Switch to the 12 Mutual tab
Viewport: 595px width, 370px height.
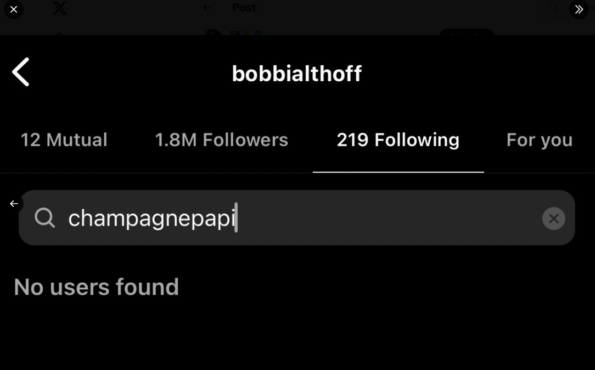(64, 140)
